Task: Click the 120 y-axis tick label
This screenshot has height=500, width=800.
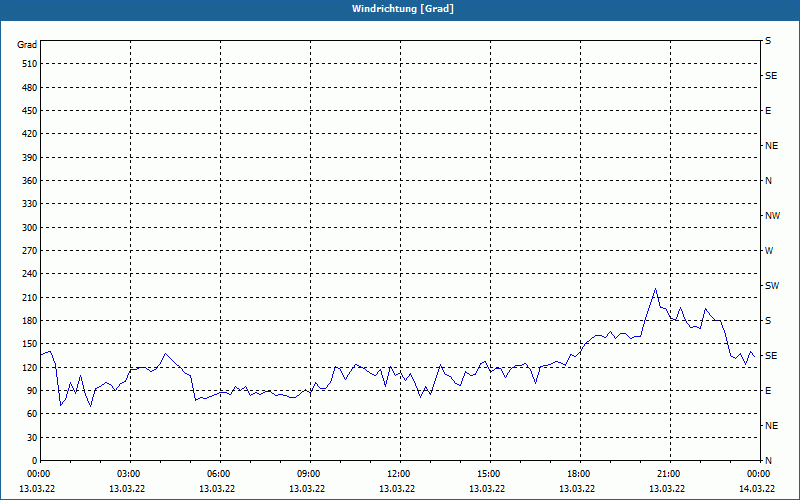Action: click(x=30, y=367)
